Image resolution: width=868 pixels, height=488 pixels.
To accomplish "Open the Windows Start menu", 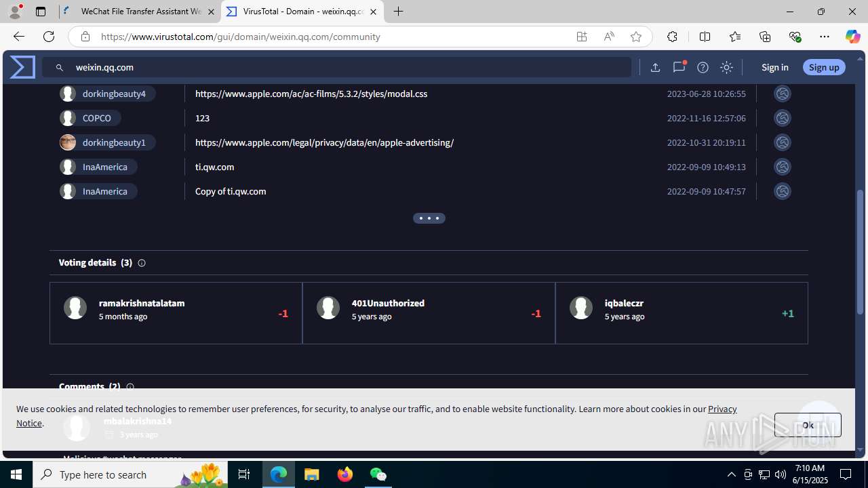I will click(x=16, y=474).
